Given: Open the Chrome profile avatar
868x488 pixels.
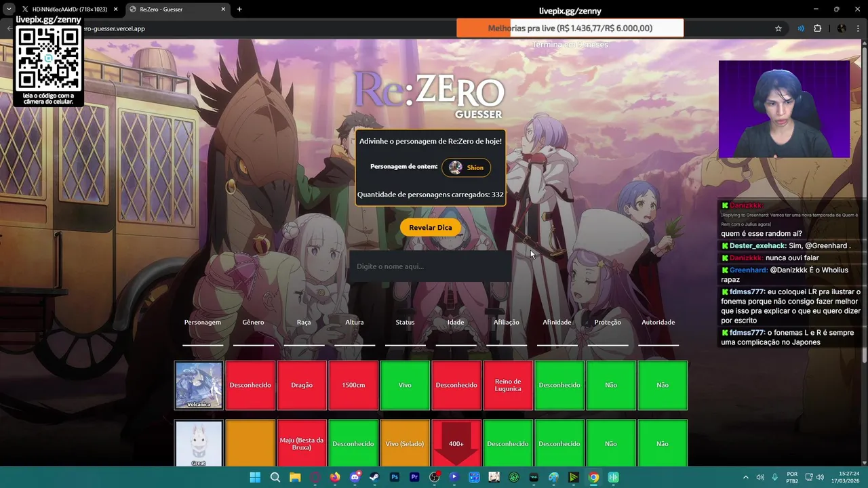Looking at the screenshot, I should [842, 28].
